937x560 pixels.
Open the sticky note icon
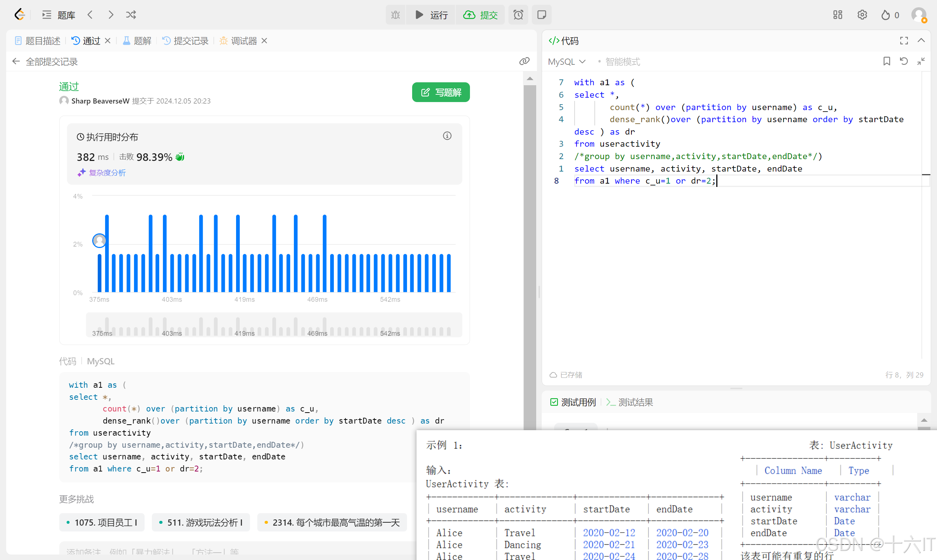(541, 15)
